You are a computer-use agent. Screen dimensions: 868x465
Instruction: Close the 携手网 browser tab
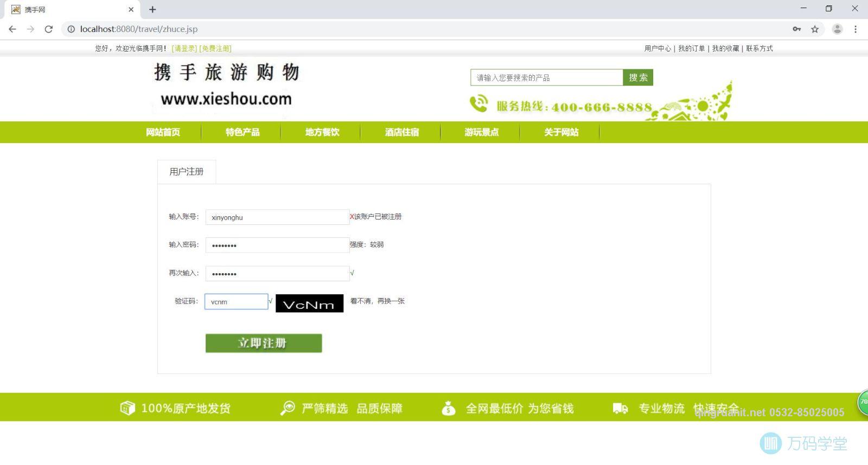[131, 9]
